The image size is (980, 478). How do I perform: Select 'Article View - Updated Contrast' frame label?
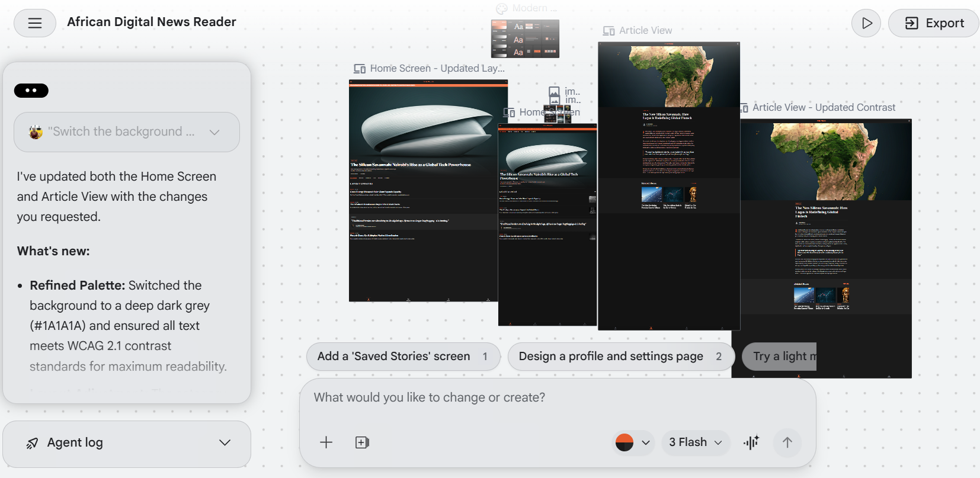[x=824, y=108]
